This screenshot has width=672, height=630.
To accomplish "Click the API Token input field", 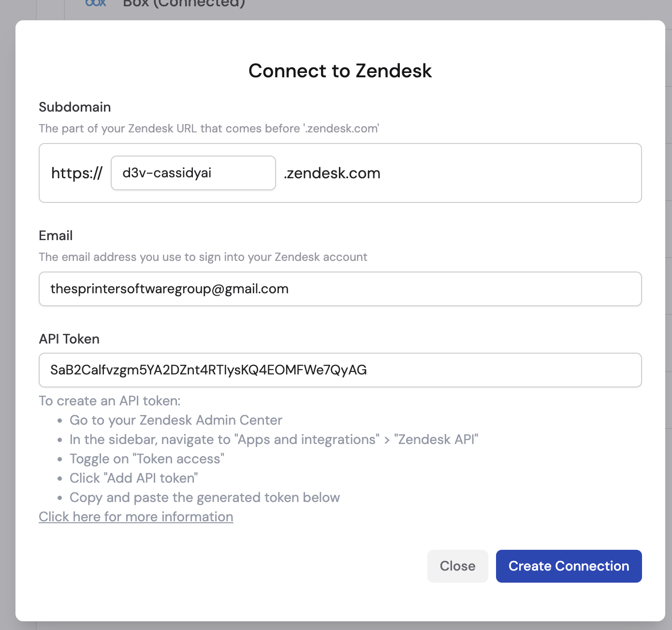I will click(339, 370).
